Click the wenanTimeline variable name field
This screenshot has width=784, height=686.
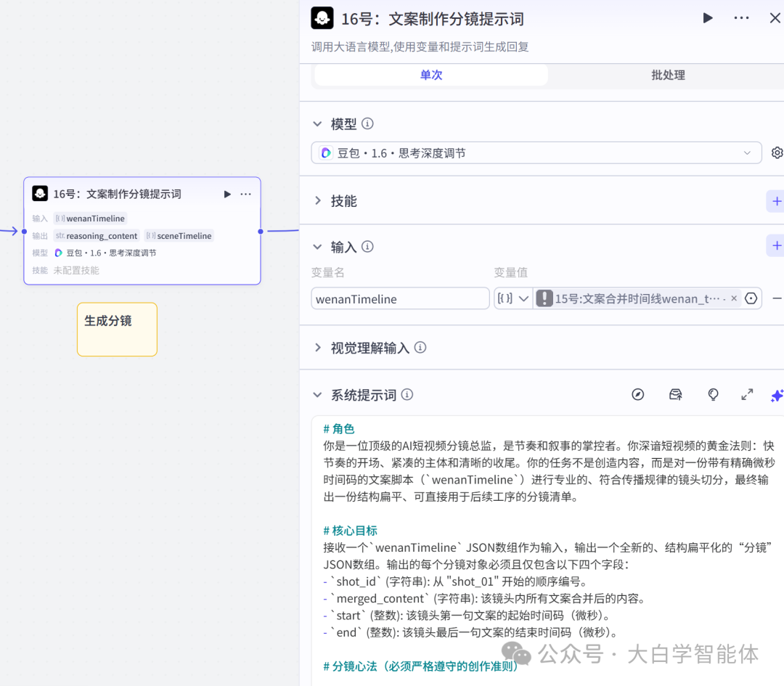pyautogui.click(x=400, y=298)
